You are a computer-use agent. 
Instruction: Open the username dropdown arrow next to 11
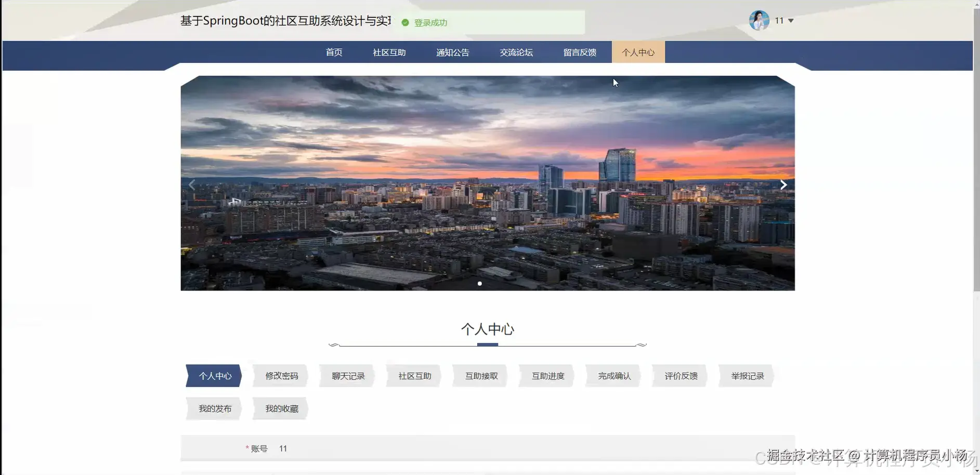pos(791,21)
